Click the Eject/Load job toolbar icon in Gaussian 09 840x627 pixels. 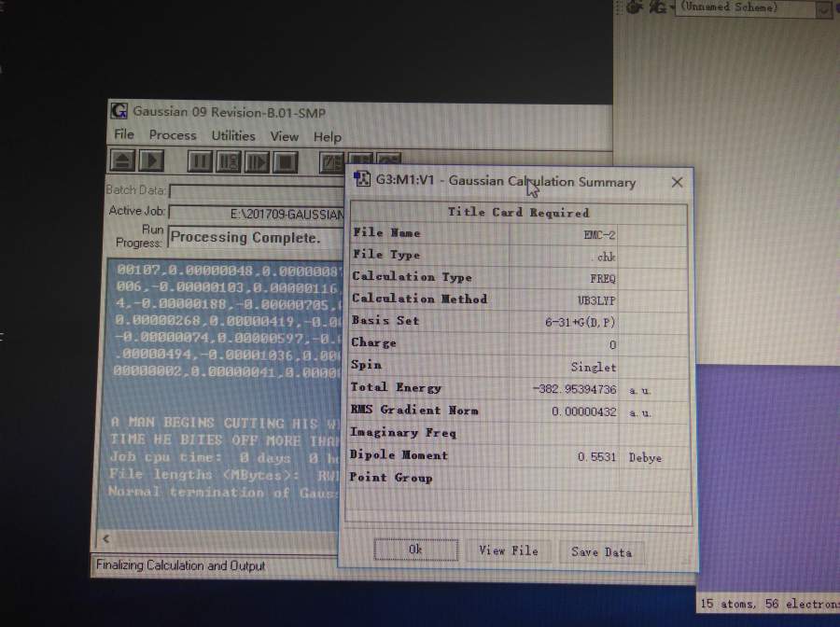[x=122, y=160]
